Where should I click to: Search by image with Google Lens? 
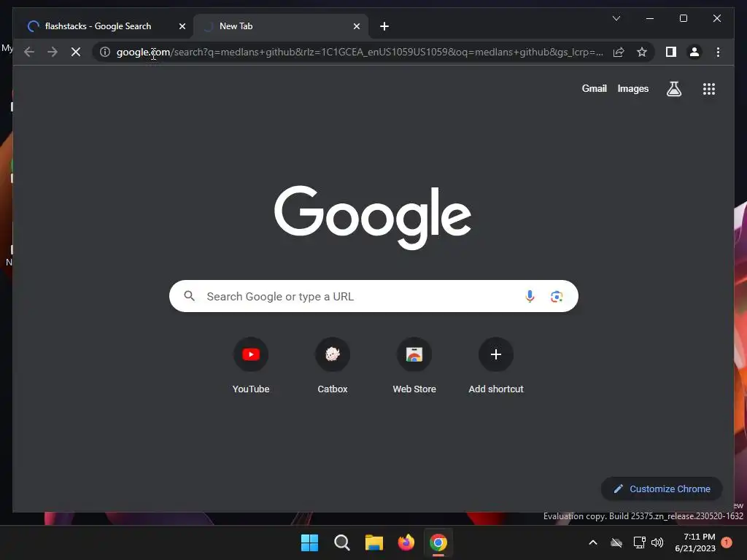(x=557, y=297)
